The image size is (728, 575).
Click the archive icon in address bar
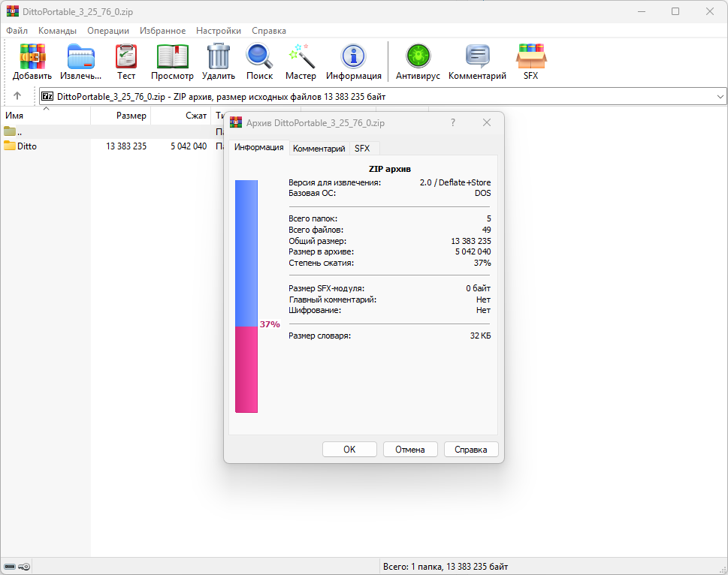47,96
